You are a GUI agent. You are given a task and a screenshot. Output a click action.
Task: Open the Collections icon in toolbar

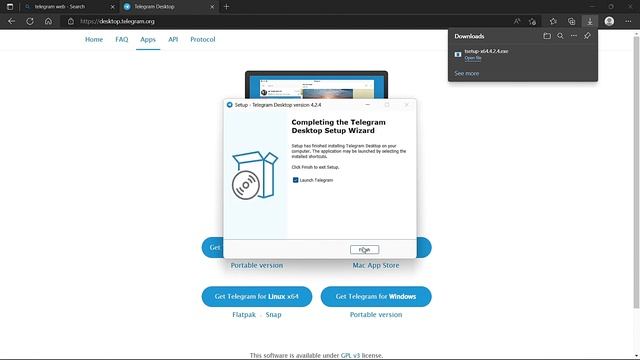[571, 21]
